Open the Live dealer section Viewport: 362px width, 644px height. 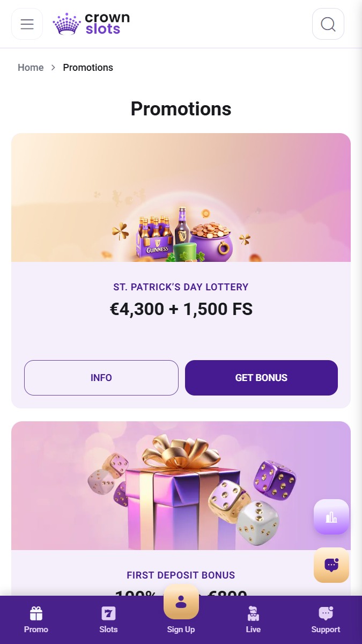tap(253, 620)
